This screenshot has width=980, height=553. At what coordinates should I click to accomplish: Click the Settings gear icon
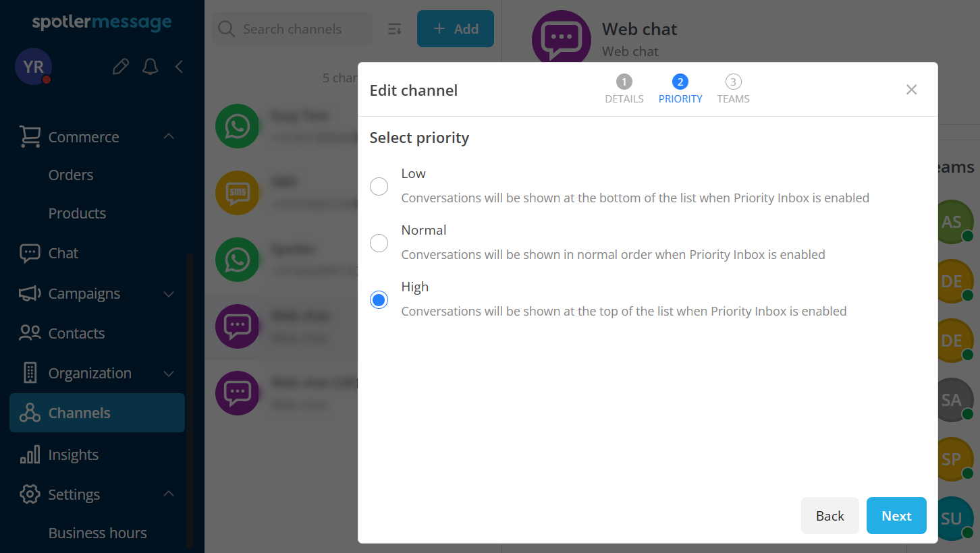30,494
